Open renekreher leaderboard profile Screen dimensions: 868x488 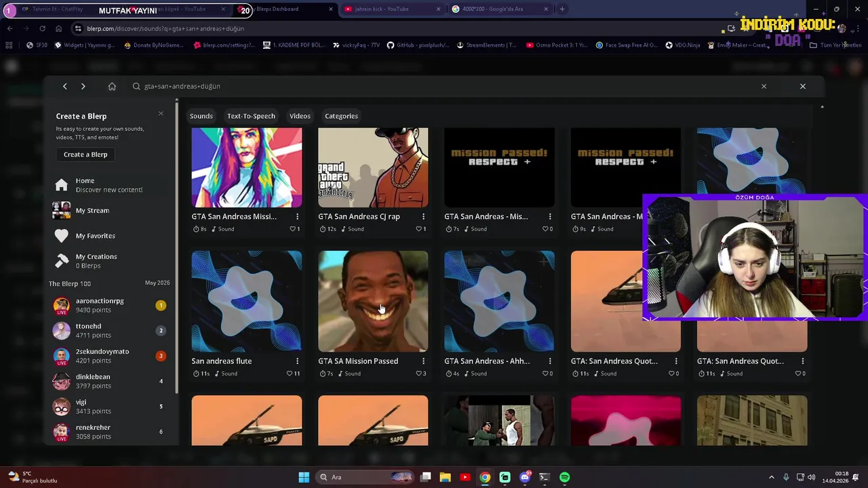pos(111,432)
